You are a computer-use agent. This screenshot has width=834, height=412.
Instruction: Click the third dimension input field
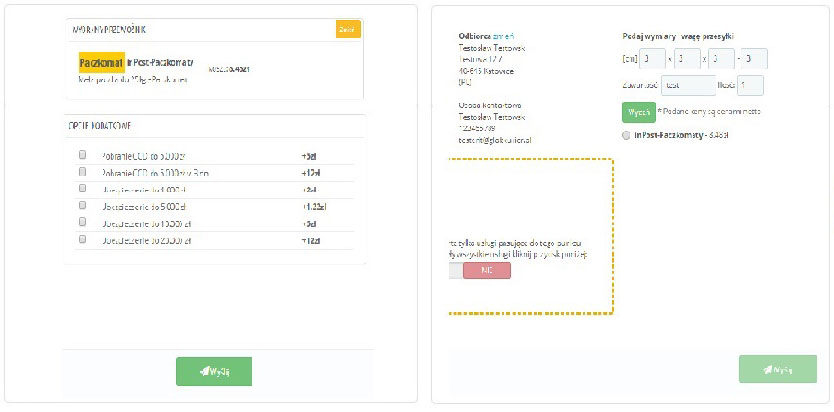point(721,59)
